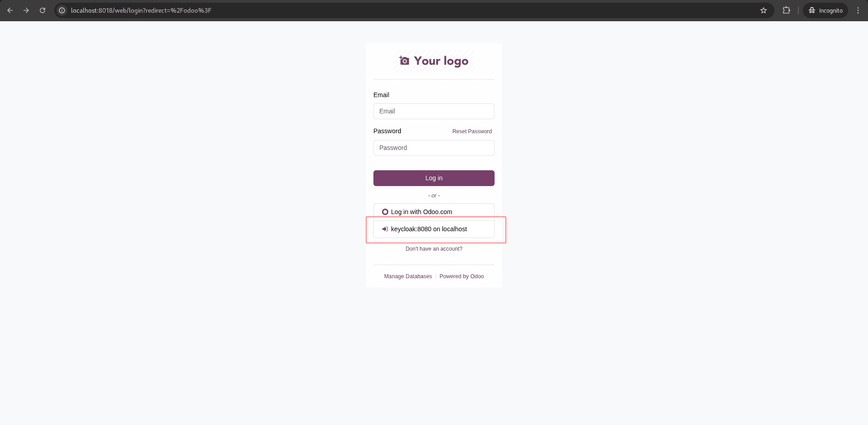Focus the Password input field
This screenshot has height=425, width=868.
[434, 148]
